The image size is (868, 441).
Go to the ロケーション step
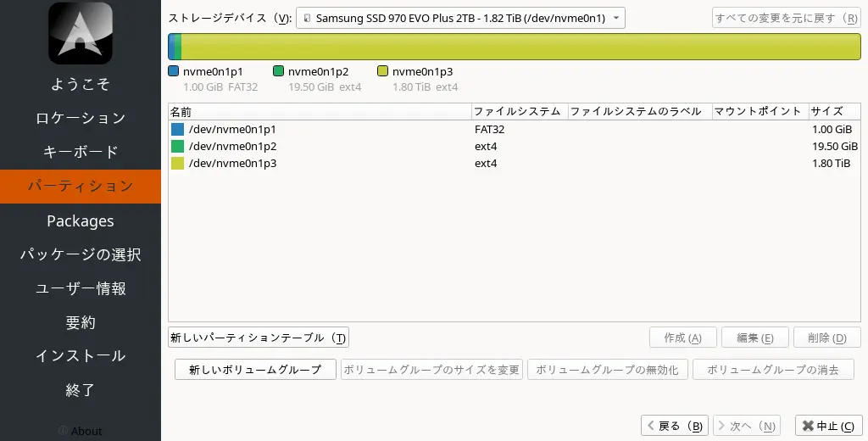tap(81, 118)
